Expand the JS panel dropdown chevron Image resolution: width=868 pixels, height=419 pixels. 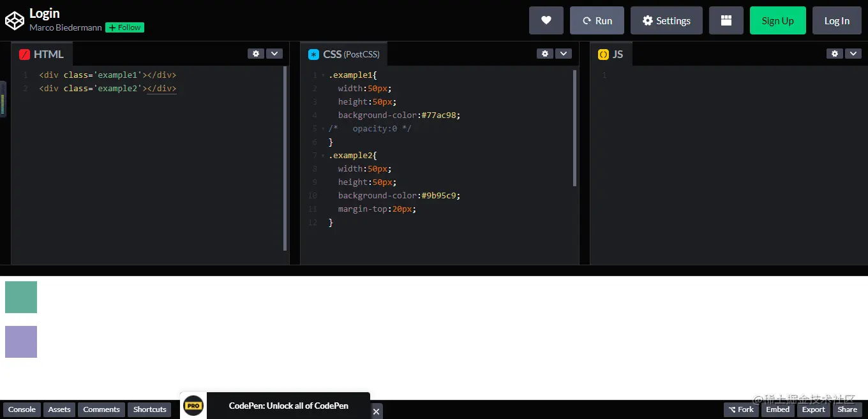[x=853, y=54]
